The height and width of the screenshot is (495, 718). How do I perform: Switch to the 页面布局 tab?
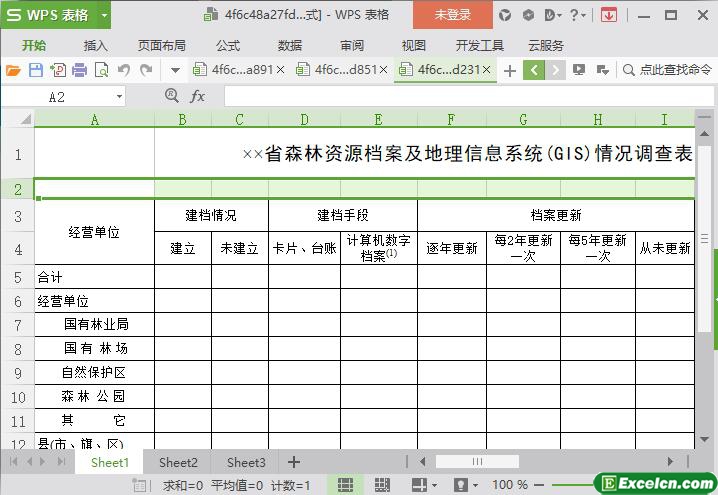[x=161, y=45]
